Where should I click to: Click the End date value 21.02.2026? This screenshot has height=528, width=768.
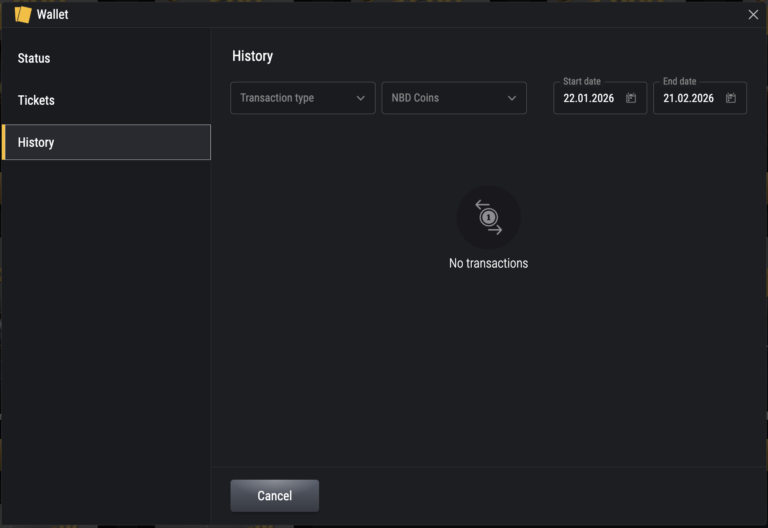pos(689,98)
